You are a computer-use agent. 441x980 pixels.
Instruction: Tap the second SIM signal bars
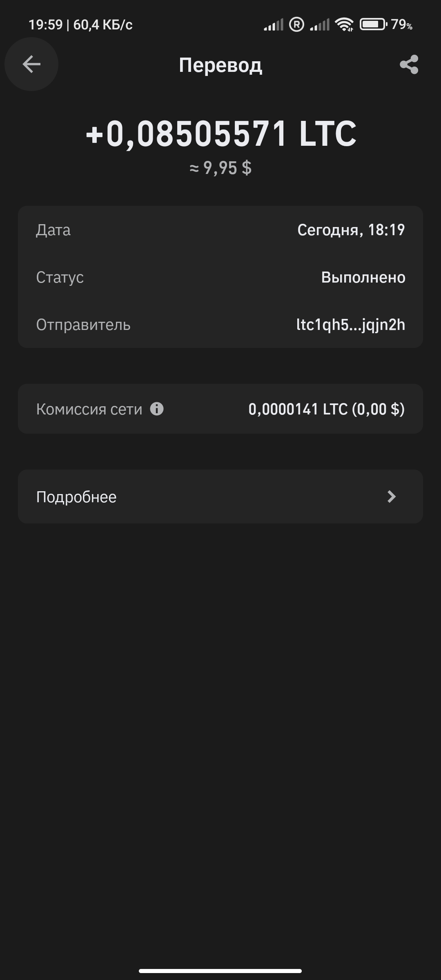(x=320, y=25)
